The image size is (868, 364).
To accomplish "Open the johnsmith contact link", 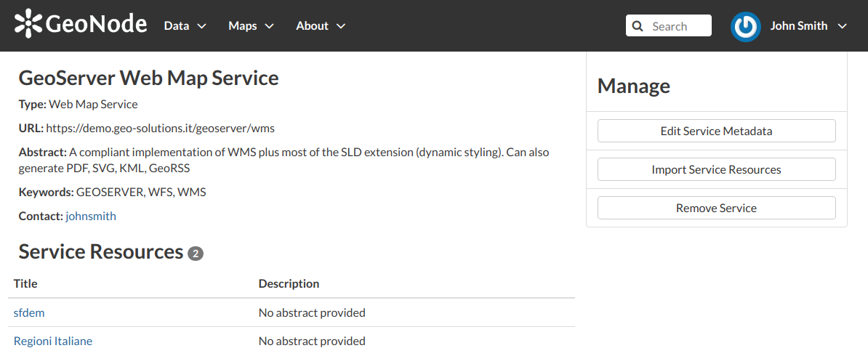I will click(x=91, y=217).
